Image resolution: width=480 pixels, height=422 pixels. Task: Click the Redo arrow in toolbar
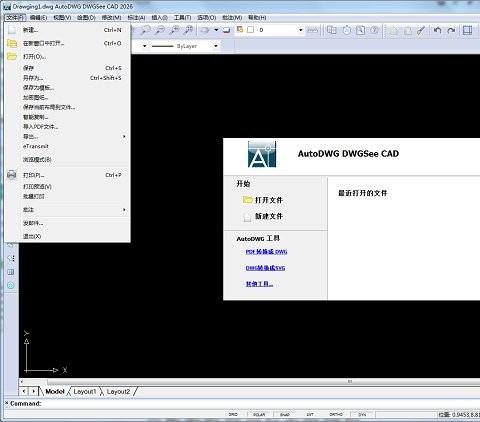tap(451, 30)
